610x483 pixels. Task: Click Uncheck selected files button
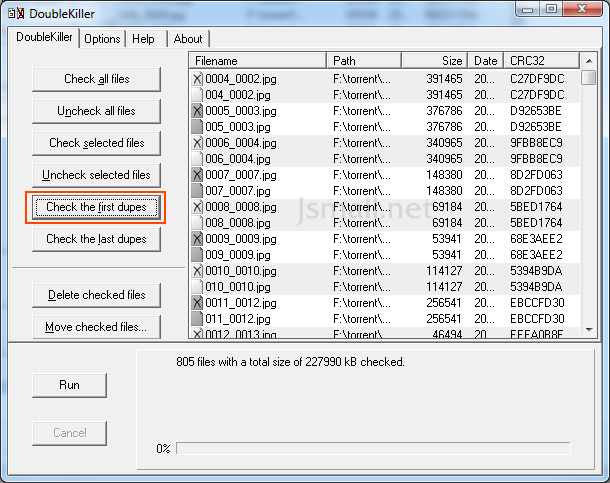click(96, 175)
